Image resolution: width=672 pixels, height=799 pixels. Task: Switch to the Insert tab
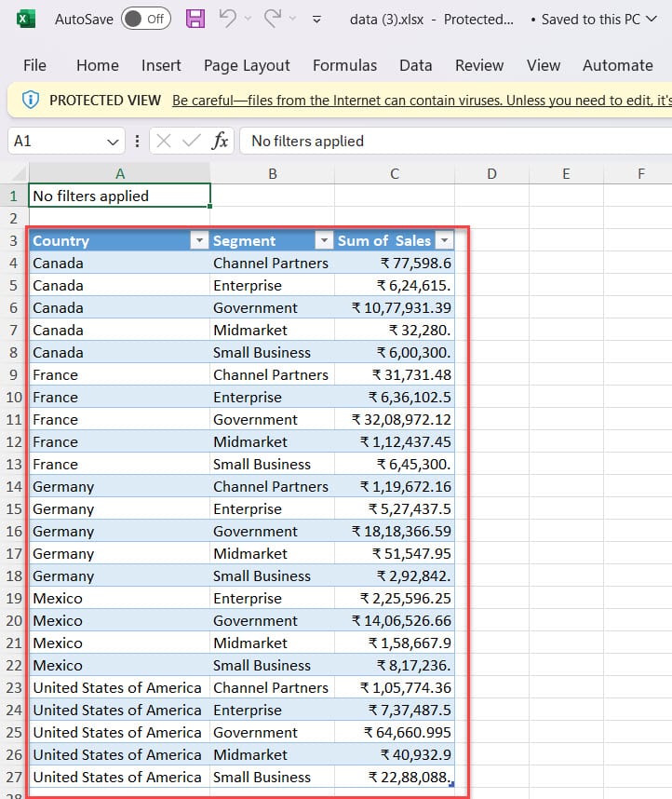click(x=161, y=65)
